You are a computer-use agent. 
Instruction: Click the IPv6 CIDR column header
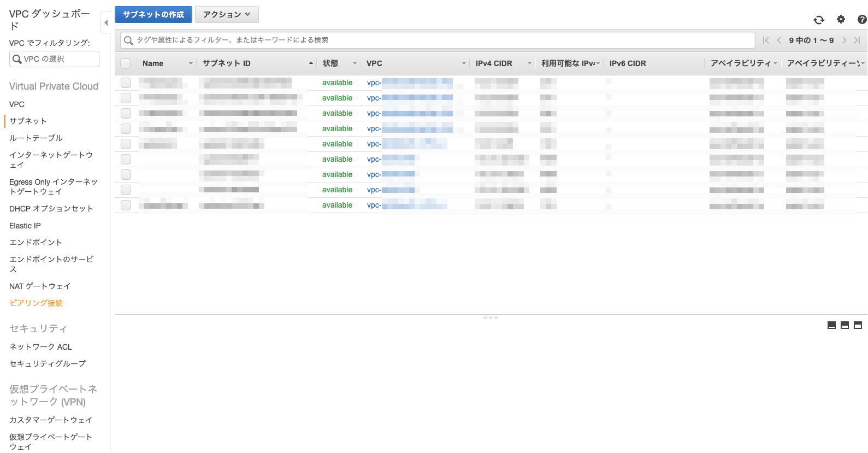pos(628,63)
